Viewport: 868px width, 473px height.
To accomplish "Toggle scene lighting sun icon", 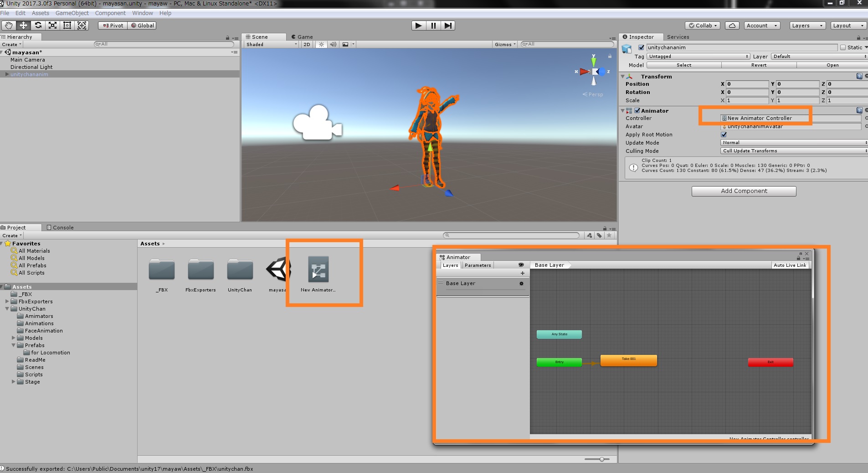I will 322,44.
